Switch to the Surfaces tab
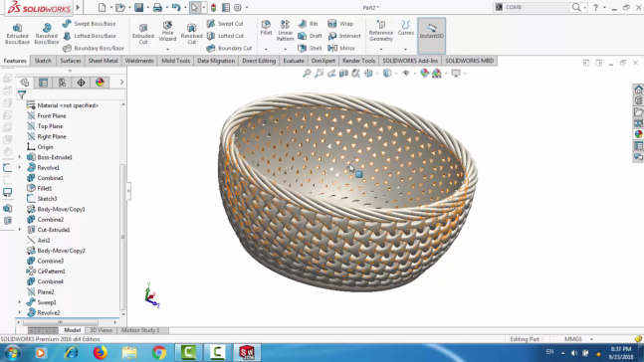Image resolution: width=644 pixels, height=362 pixels. [x=71, y=61]
